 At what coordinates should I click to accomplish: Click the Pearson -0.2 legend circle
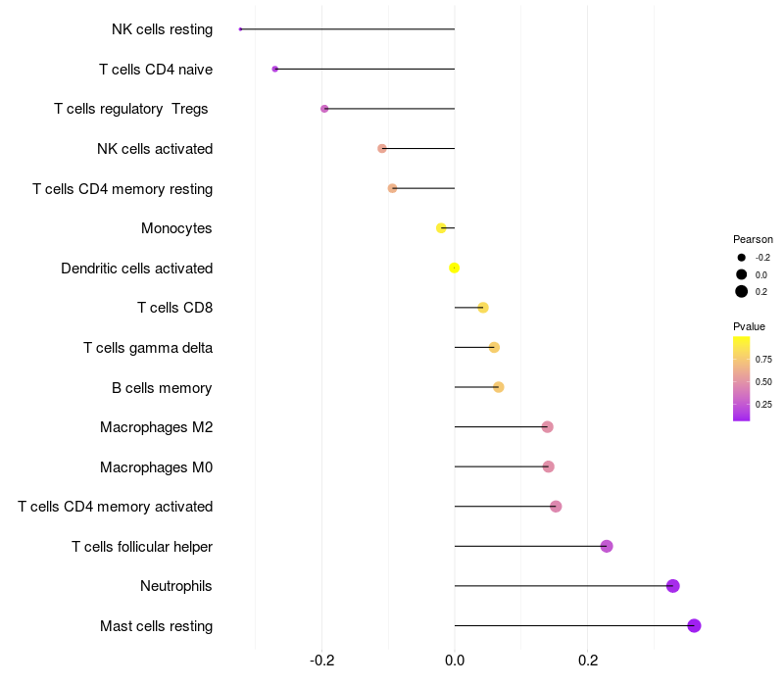coord(741,258)
